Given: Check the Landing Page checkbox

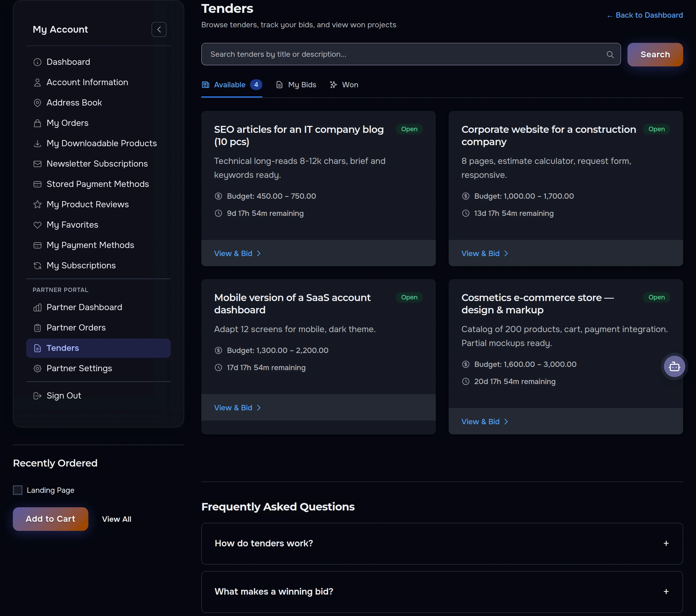Looking at the screenshot, I should point(18,490).
